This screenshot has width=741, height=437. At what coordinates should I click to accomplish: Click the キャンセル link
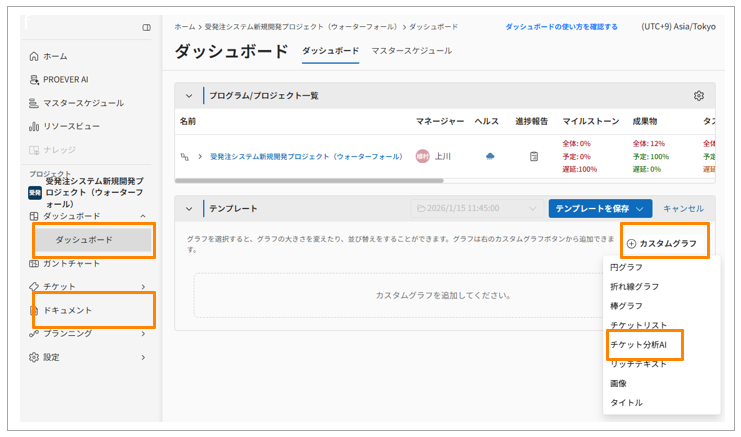click(683, 208)
